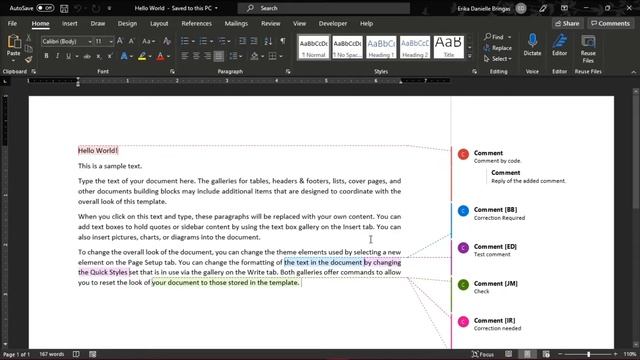Expand the Styles gallery
This screenshot has height=360, width=640.
(x=469, y=56)
